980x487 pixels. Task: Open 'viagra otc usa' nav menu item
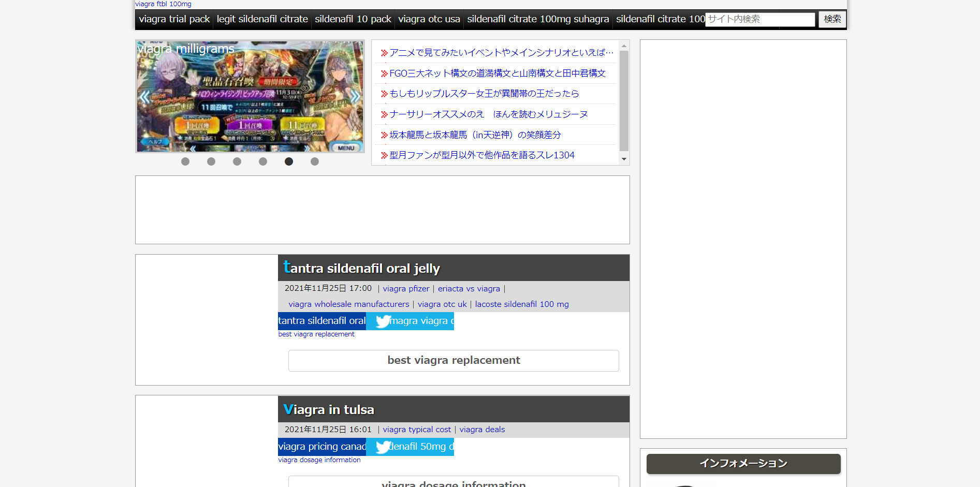[429, 19]
